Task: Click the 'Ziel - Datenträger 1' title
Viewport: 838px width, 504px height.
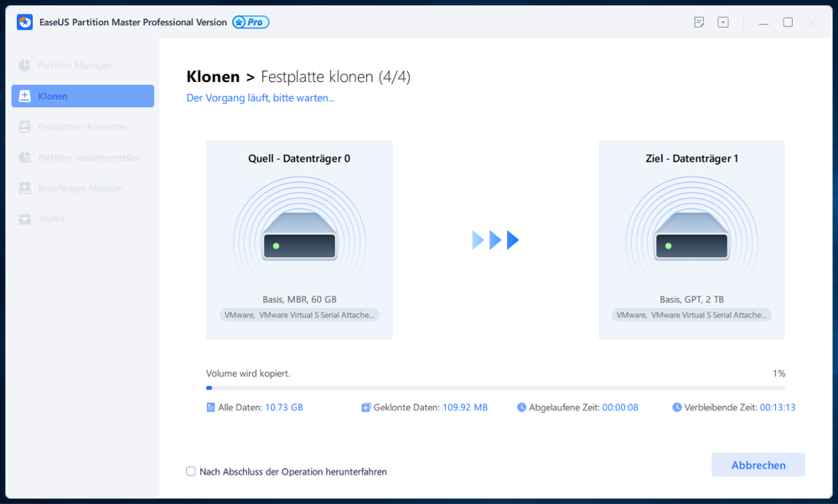Action: pos(691,158)
